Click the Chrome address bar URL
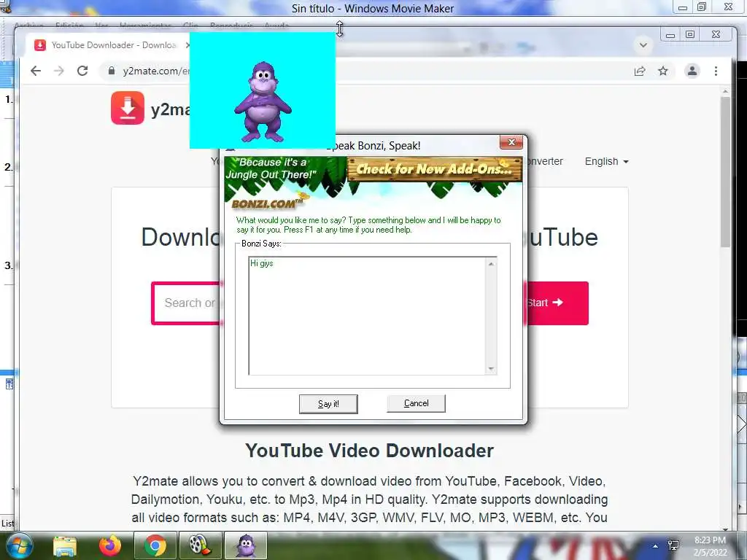 pyautogui.click(x=155, y=71)
